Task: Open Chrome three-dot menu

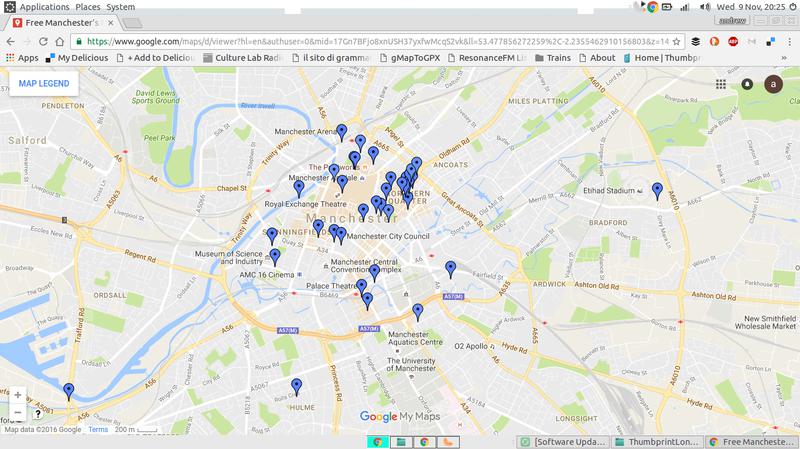Action: (x=789, y=42)
